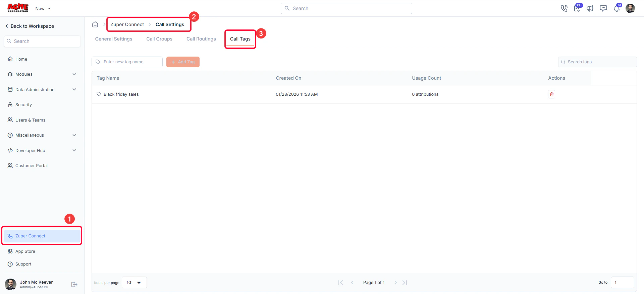
Task: Click the Add Tag button
Action: pyautogui.click(x=183, y=62)
